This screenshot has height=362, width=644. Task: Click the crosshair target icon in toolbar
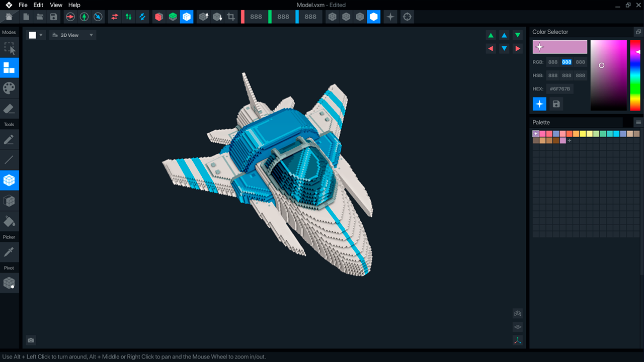(x=407, y=17)
